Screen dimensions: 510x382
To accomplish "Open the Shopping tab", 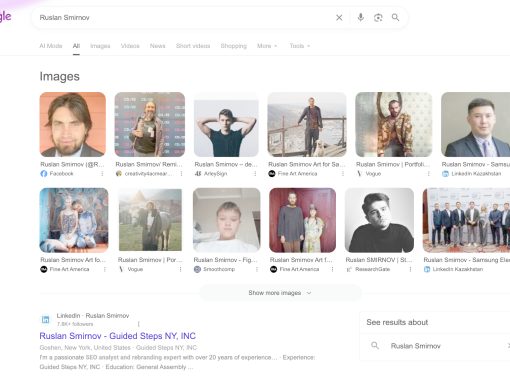I will click(x=234, y=46).
